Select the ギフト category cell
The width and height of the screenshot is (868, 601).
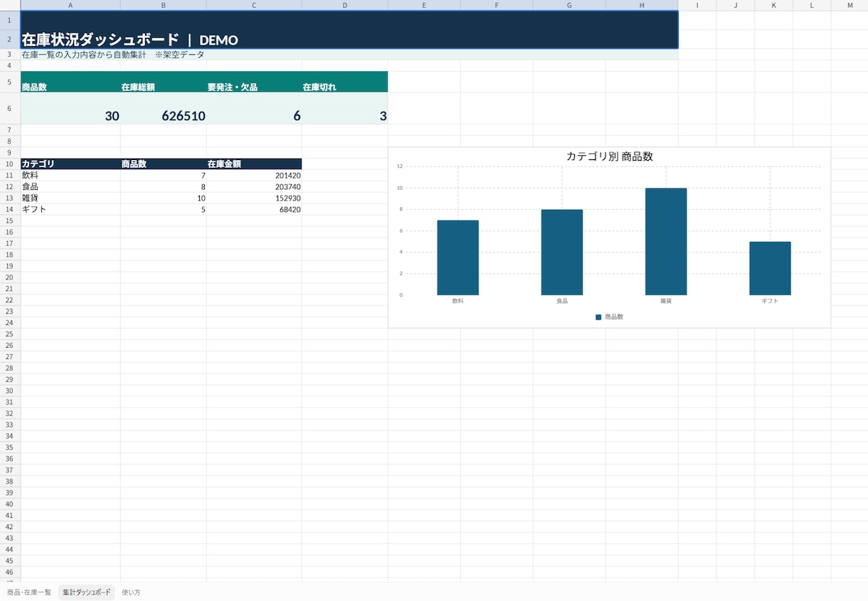tap(70, 209)
